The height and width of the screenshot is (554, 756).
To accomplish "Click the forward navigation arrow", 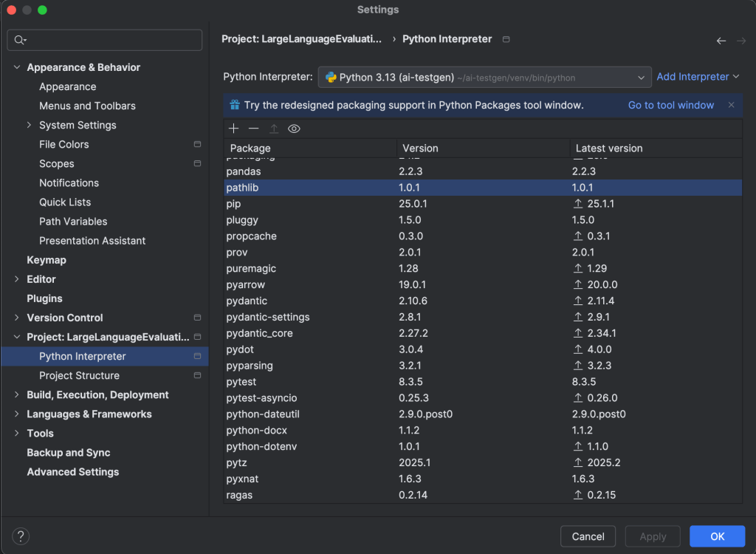I will coord(741,41).
